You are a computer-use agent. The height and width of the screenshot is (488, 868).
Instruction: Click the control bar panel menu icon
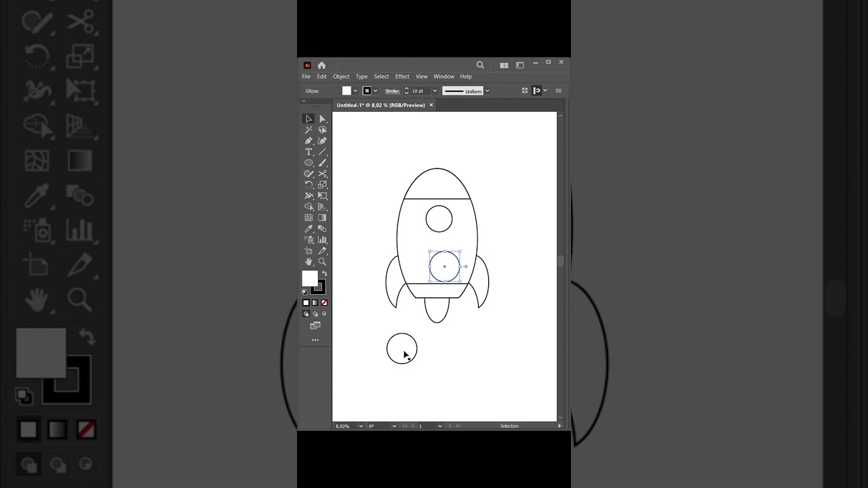click(x=559, y=91)
